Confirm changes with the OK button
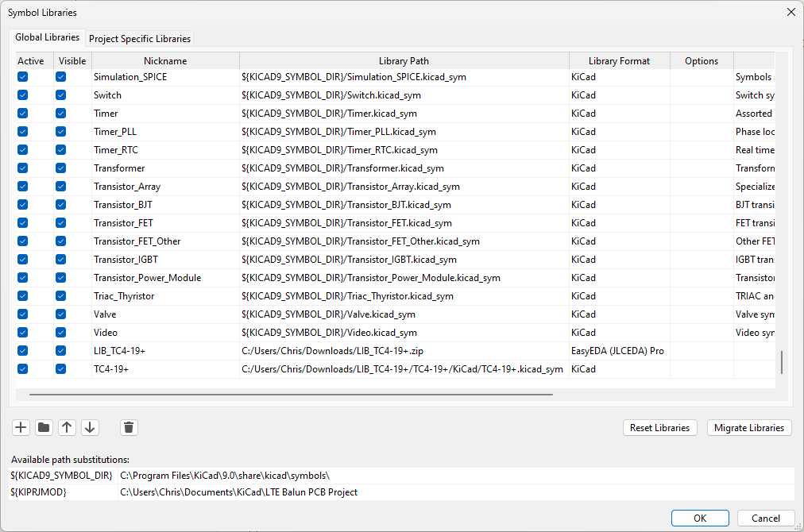The image size is (804, 532). click(x=700, y=519)
